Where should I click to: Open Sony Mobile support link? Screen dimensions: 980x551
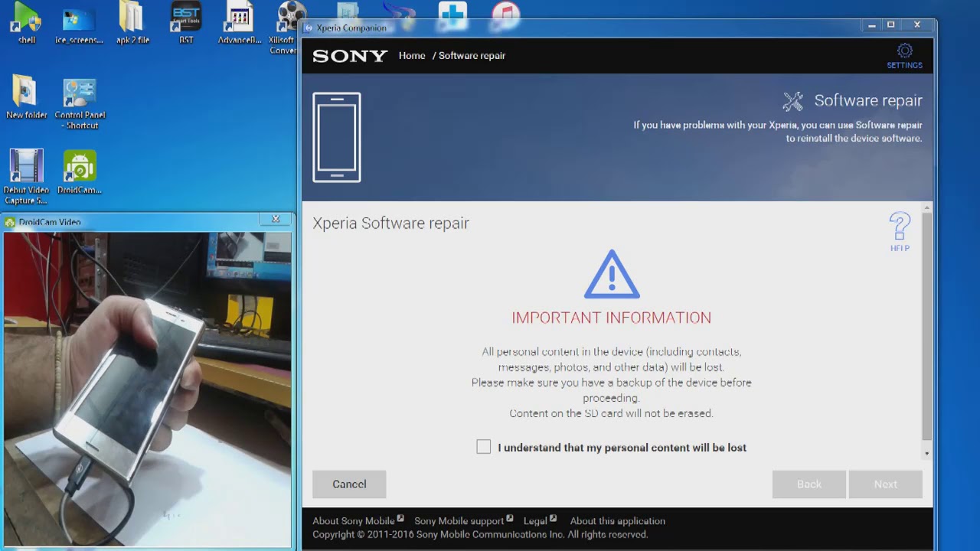(463, 520)
